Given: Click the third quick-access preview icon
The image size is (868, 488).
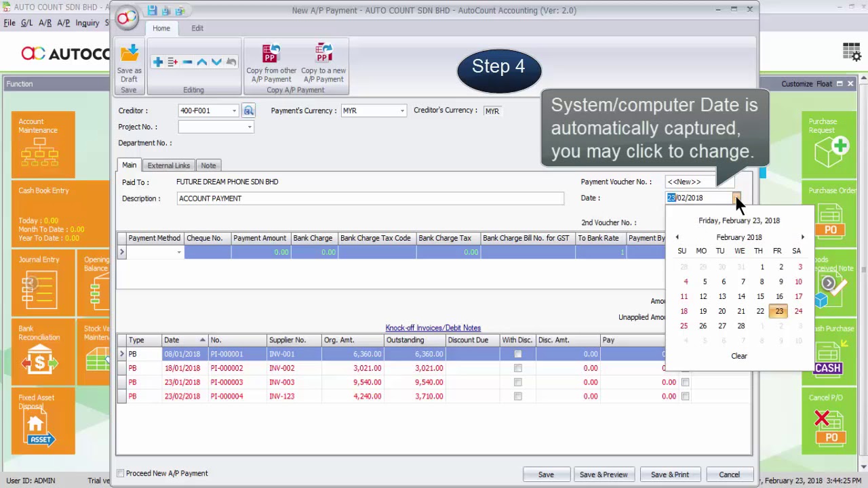Looking at the screenshot, I should click(180, 10).
